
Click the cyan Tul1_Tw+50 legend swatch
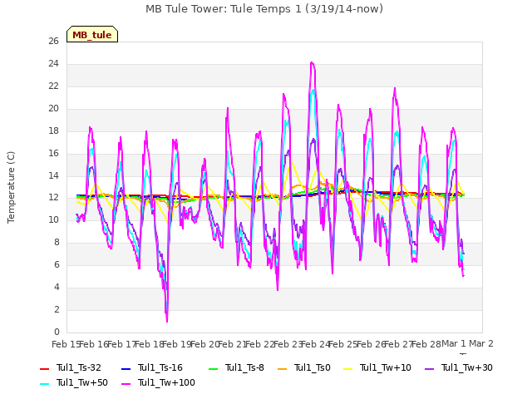[x=44, y=383]
